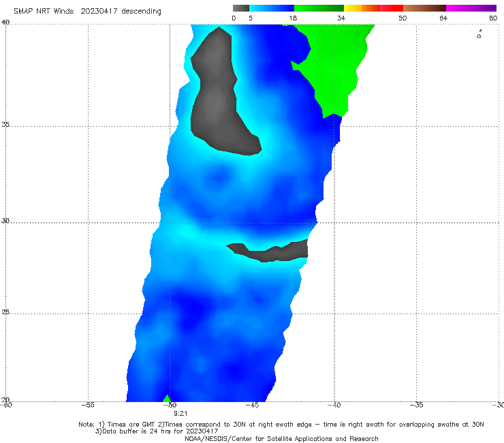This screenshot has width=504, height=443.
Task: Click the latitude axis label '25'
Action: point(5,311)
